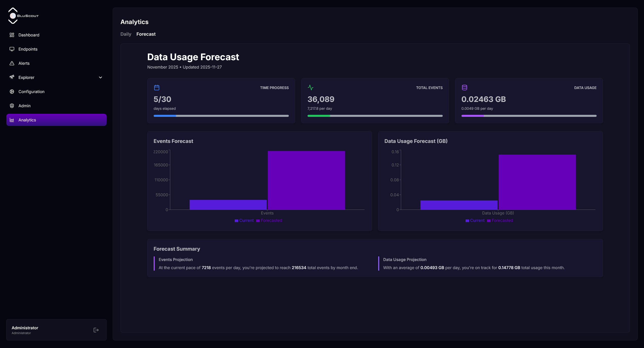Click the BluScout logo icon
The height and width of the screenshot is (348, 644).
point(13,16)
